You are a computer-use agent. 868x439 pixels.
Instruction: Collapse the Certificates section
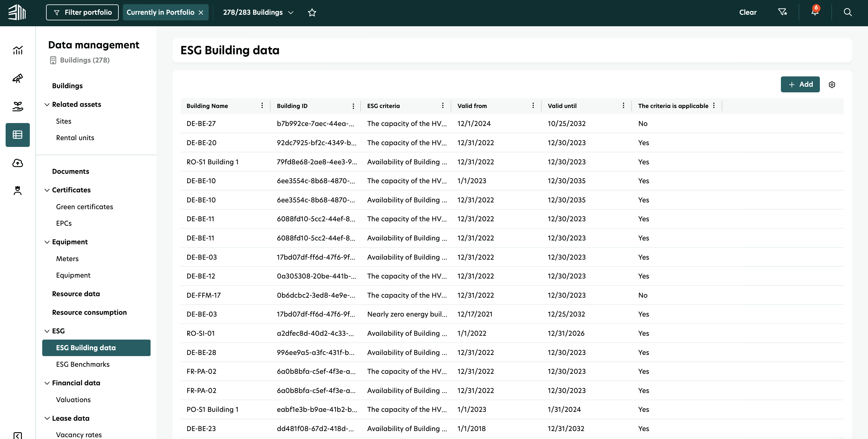coord(47,190)
